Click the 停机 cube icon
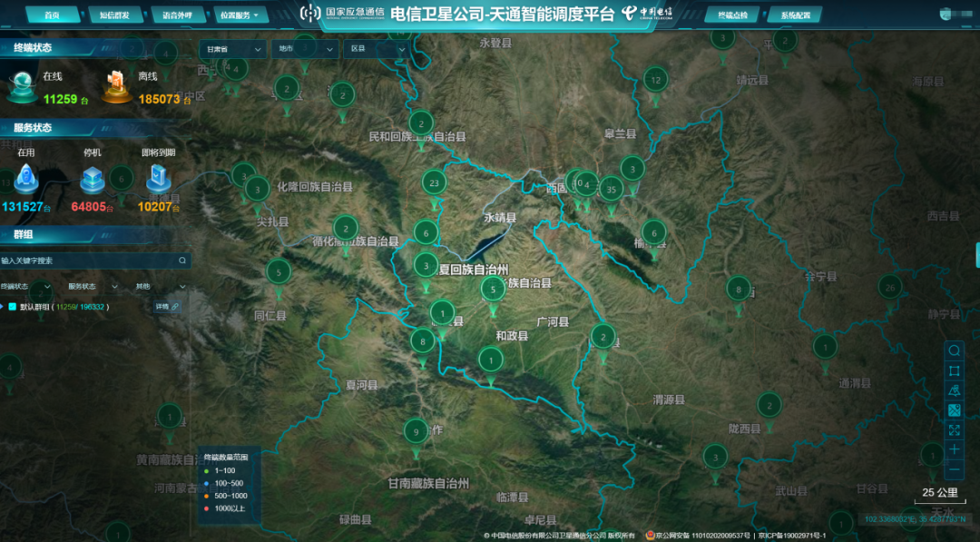The width and height of the screenshot is (980, 542). click(x=93, y=180)
